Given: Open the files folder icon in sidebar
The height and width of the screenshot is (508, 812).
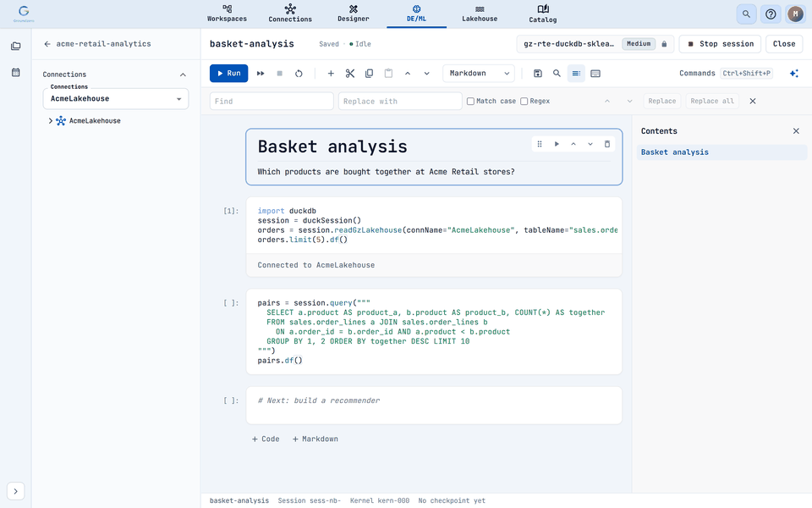Looking at the screenshot, I should (x=16, y=46).
